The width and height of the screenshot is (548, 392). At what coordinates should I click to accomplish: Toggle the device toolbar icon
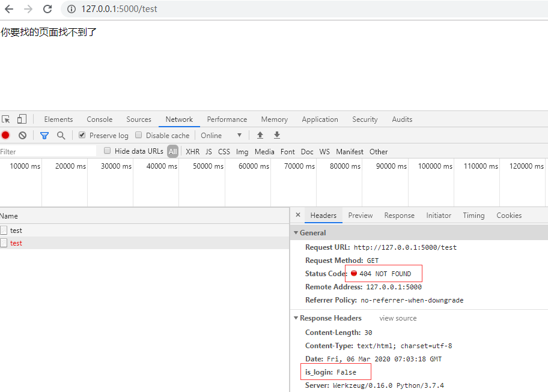[x=22, y=119]
